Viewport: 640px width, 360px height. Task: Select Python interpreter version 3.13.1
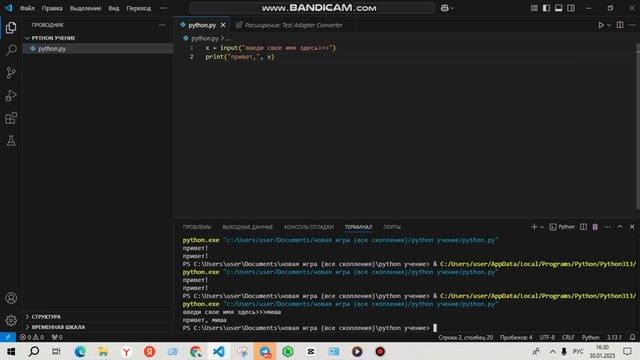pyautogui.click(x=614, y=338)
